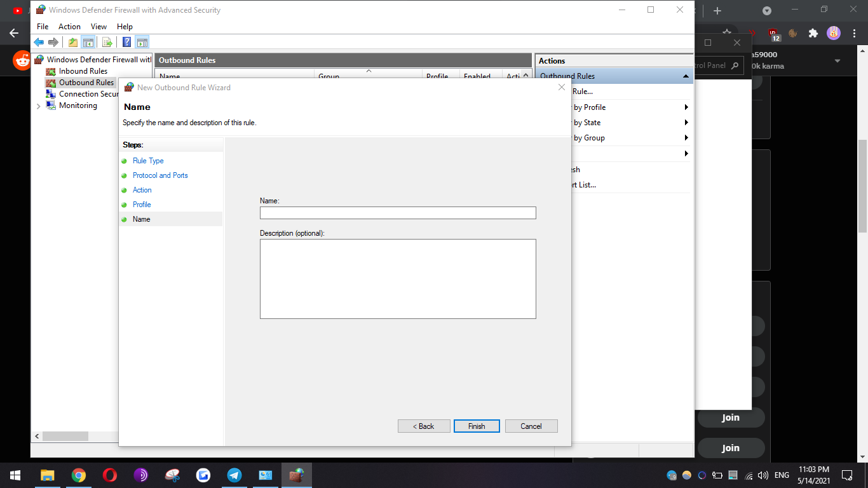This screenshot has height=488, width=868.
Task: Select the Inbound Rules shield icon in the tree
Action: pos(50,71)
